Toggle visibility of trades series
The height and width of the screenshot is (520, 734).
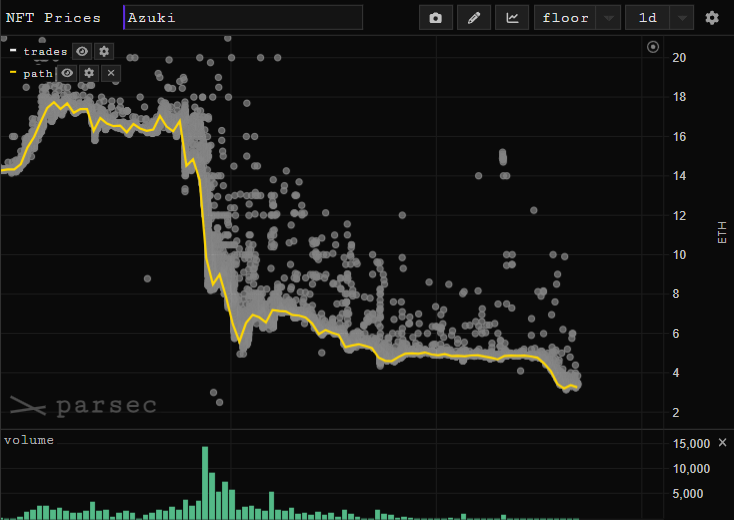(x=82, y=51)
